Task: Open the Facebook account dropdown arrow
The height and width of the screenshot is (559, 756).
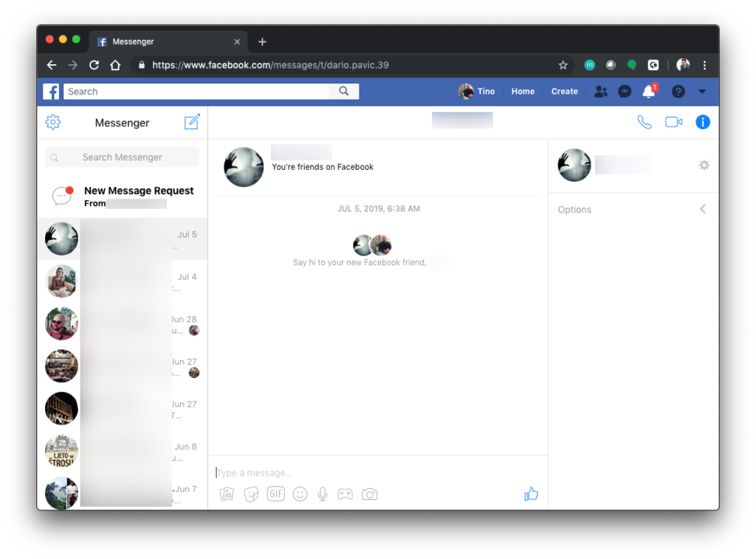Action: click(702, 92)
